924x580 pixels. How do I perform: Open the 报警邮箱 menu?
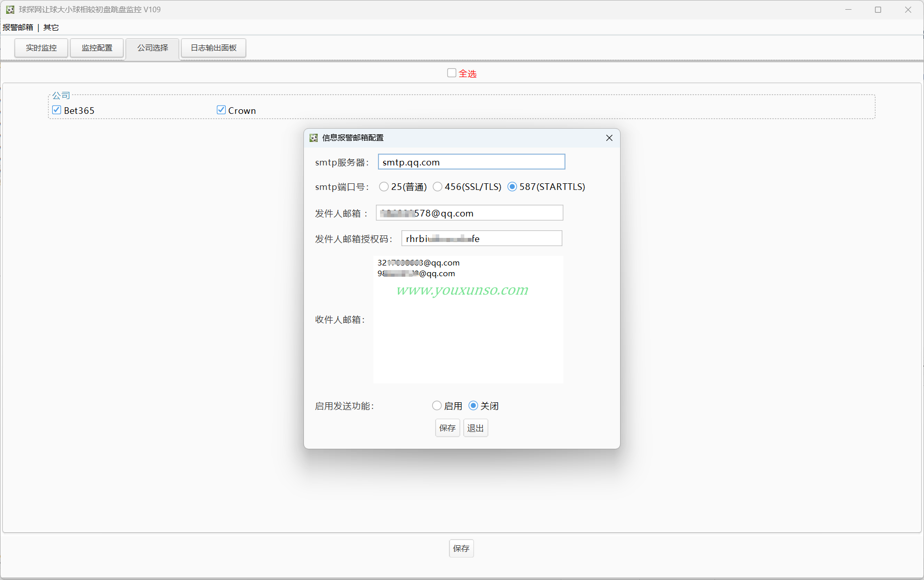(x=18, y=27)
